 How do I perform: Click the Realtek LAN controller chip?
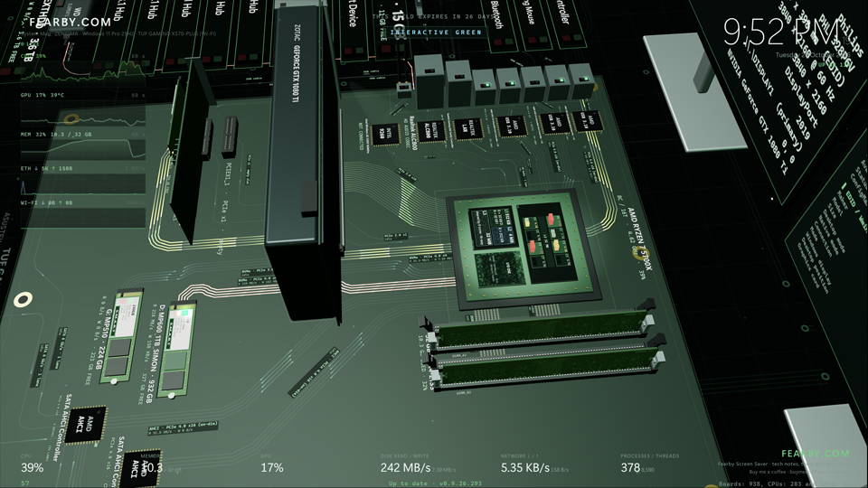[467, 129]
